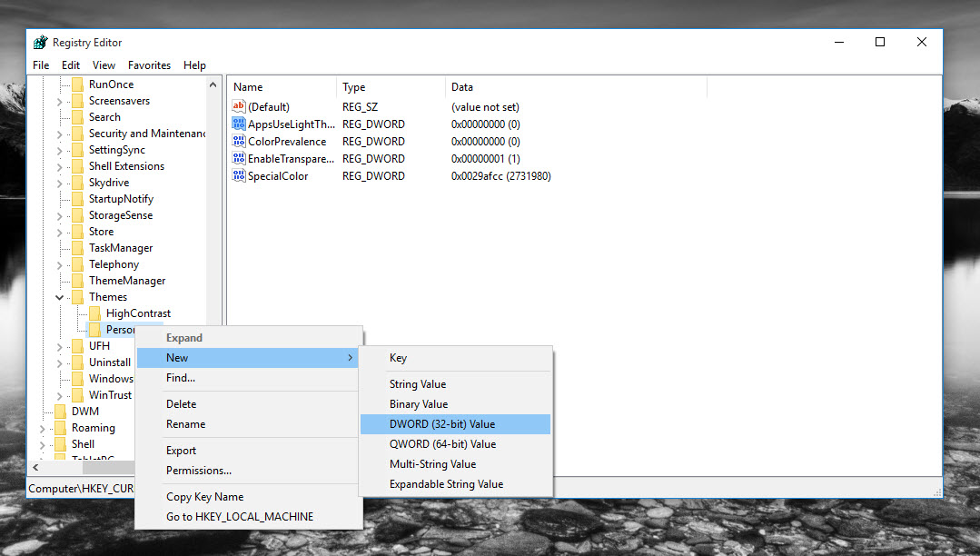This screenshot has height=556, width=980.
Task: Click the EnableTransparency DWORD value icon
Action: coord(239,159)
